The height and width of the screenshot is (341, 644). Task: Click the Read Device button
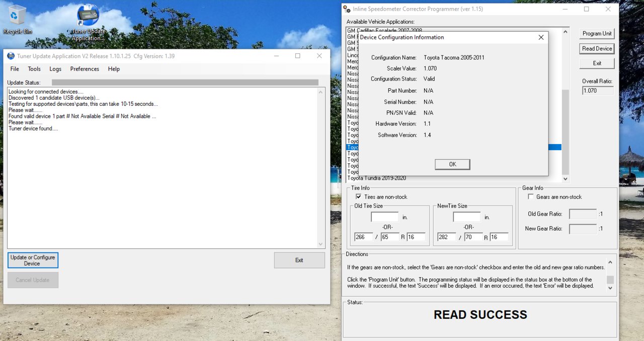point(597,49)
